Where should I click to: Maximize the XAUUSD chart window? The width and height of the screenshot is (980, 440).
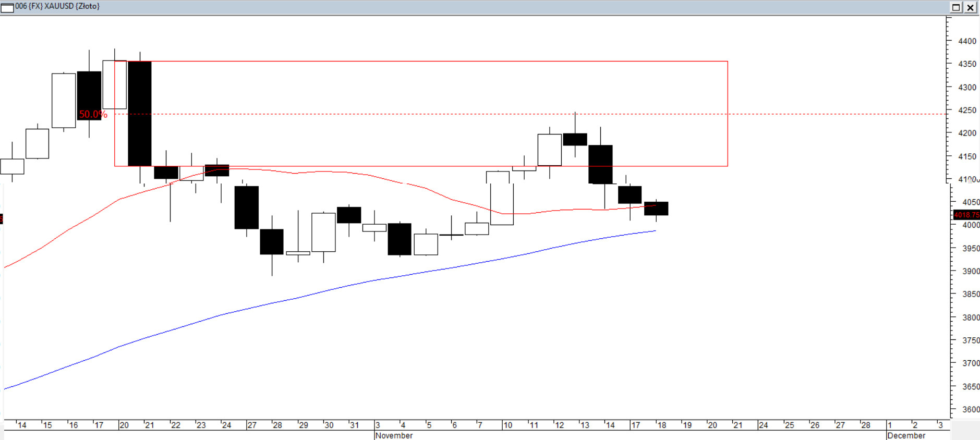956,7
